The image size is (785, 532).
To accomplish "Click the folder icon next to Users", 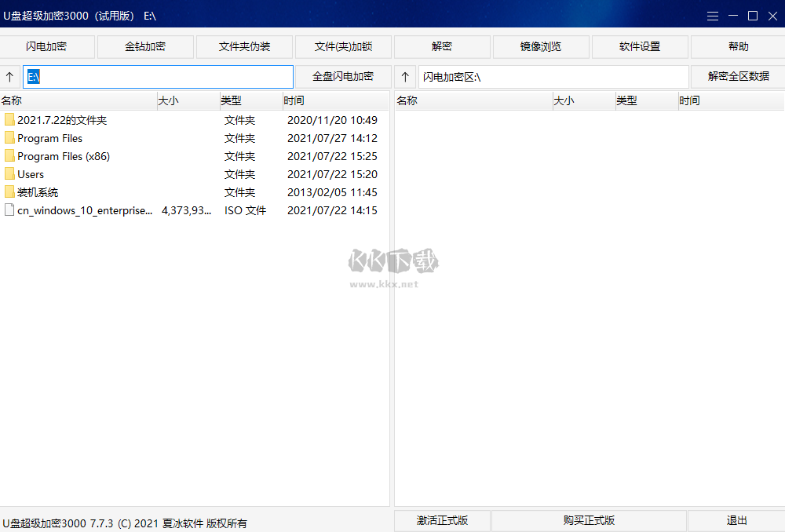I will [x=9, y=173].
